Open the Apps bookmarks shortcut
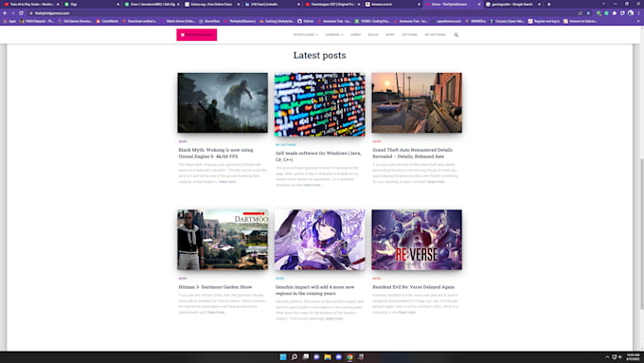 coord(9,21)
